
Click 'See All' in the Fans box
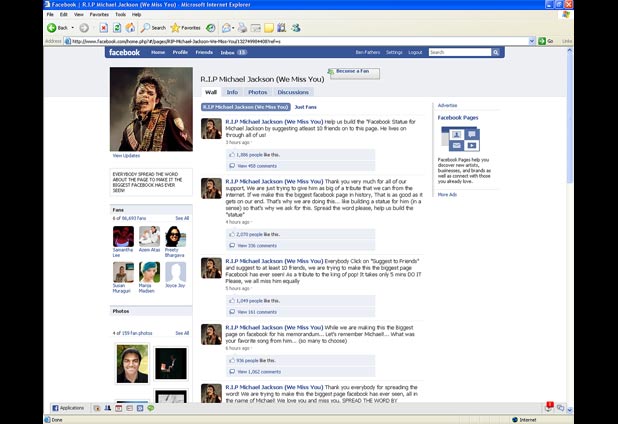point(182,218)
